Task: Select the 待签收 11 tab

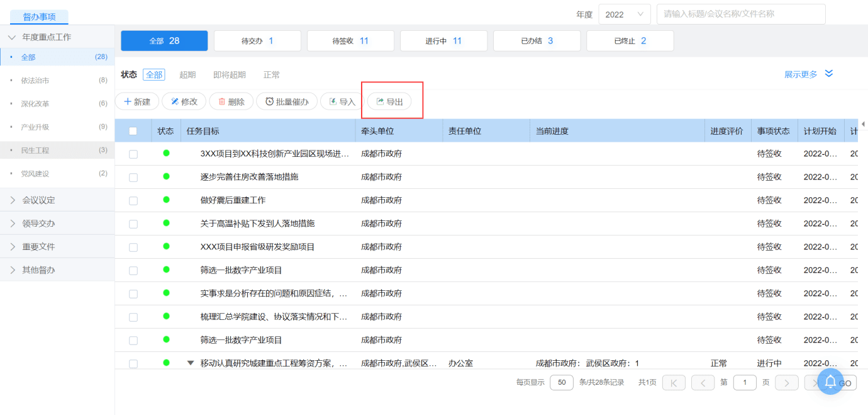Action: coord(350,41)
